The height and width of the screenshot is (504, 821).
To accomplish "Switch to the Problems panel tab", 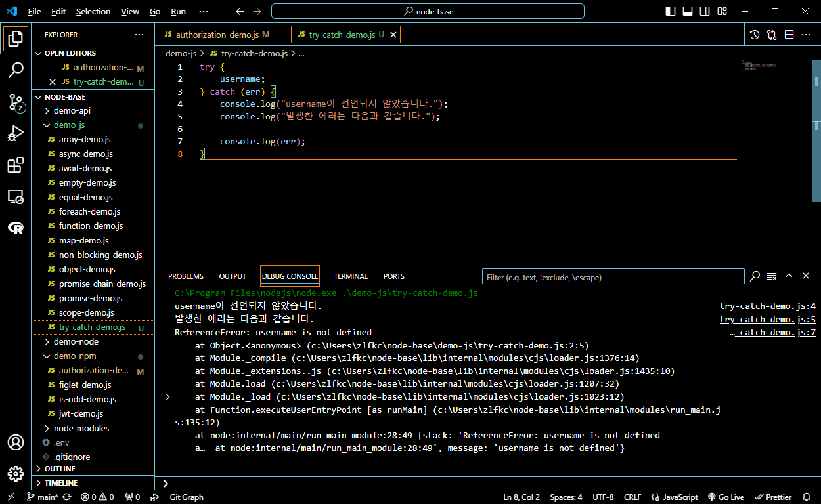I will (186, 276).
